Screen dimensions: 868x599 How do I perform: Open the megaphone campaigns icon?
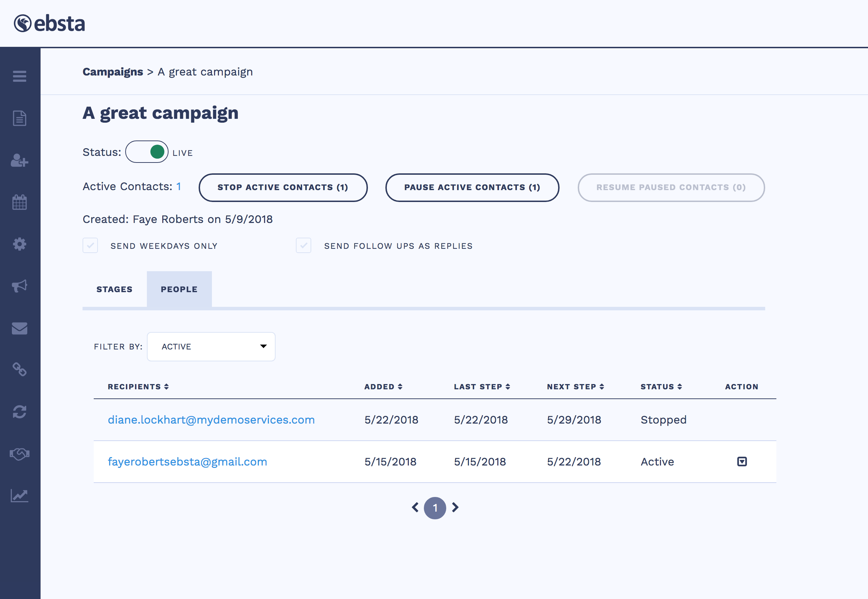pyautogui.click(x=20, y=286)
